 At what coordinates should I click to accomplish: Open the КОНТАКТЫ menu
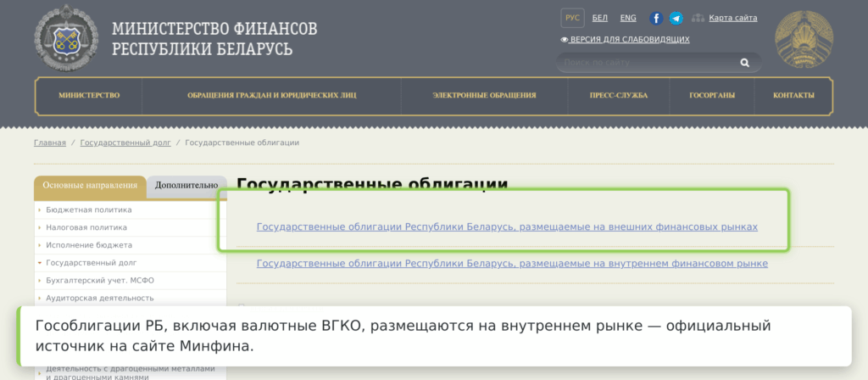click(793, 95)
